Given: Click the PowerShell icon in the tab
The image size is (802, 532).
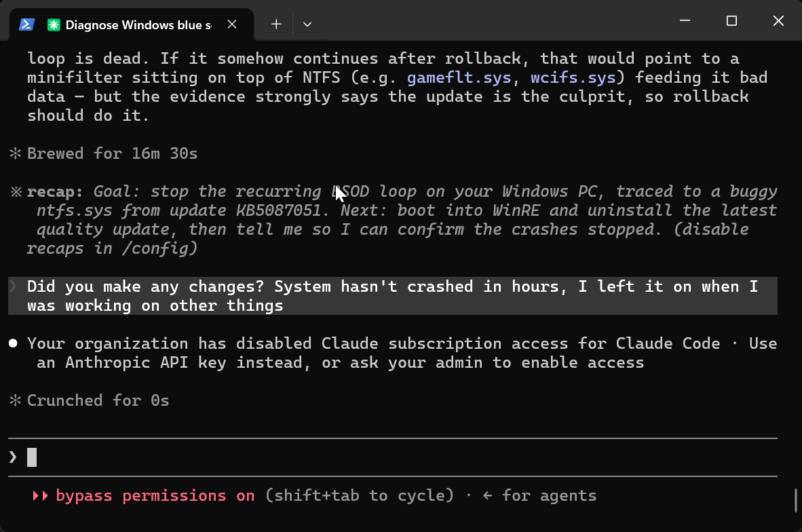Looking at the screenshot, I should point(26,24).
